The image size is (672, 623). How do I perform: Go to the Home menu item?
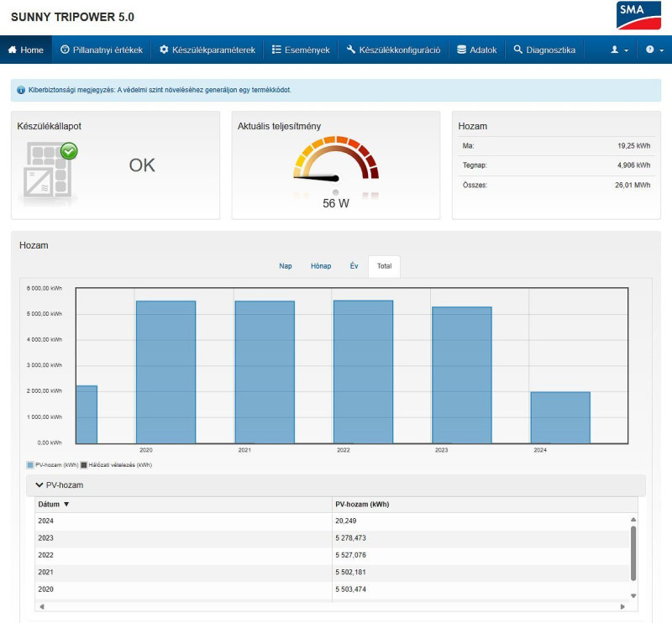pos(26,50)
